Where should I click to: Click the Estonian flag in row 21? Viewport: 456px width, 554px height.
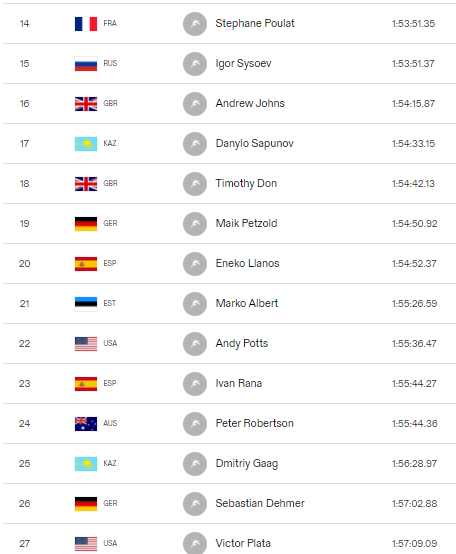click(86, 303)
